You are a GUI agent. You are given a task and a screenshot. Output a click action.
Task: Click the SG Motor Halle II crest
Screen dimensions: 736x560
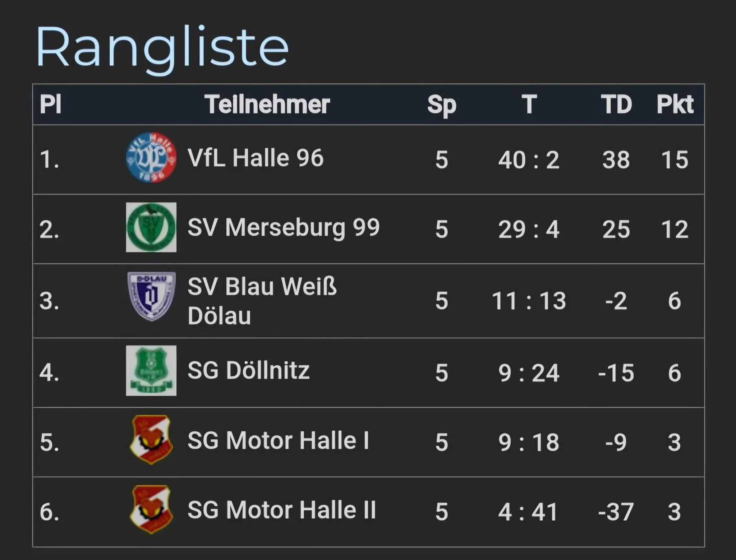pyautogui.click(x=151, y=509)
